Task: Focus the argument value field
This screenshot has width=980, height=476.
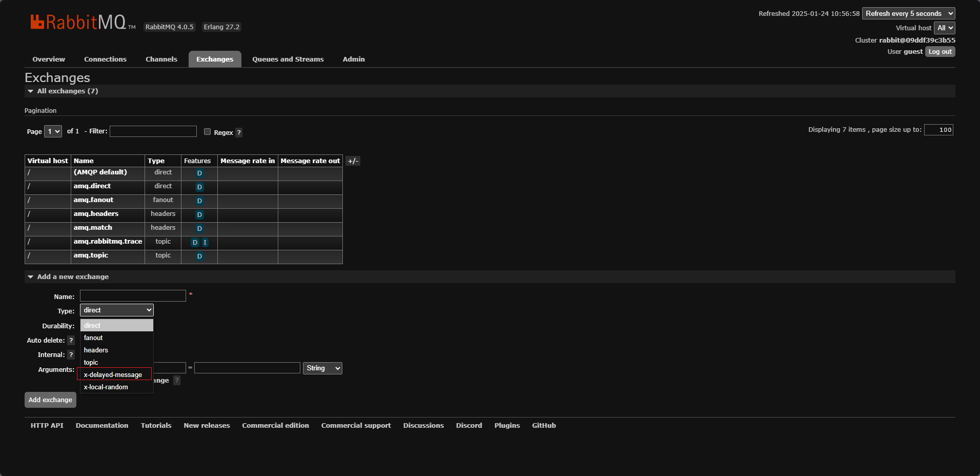Action: [247, 368]
